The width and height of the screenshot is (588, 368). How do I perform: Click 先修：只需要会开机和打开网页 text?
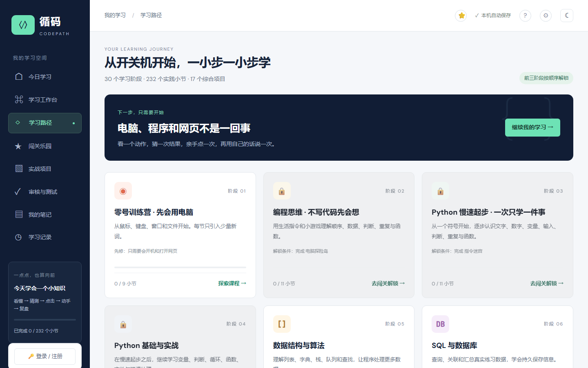pyautogui.click(x=146, y=251)
